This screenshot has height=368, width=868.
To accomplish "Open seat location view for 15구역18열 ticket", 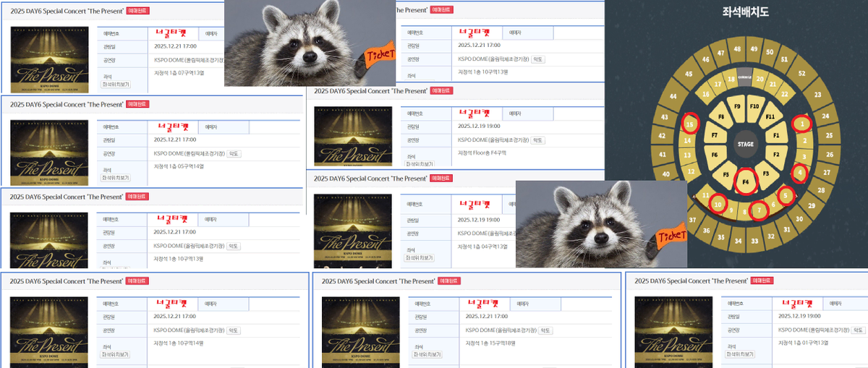I will coord(427,355).
